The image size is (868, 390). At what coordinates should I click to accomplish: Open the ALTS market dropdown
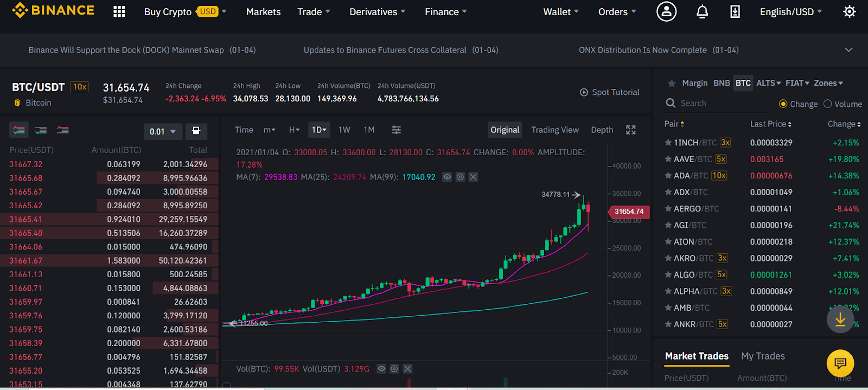click(x=769, y=83)
